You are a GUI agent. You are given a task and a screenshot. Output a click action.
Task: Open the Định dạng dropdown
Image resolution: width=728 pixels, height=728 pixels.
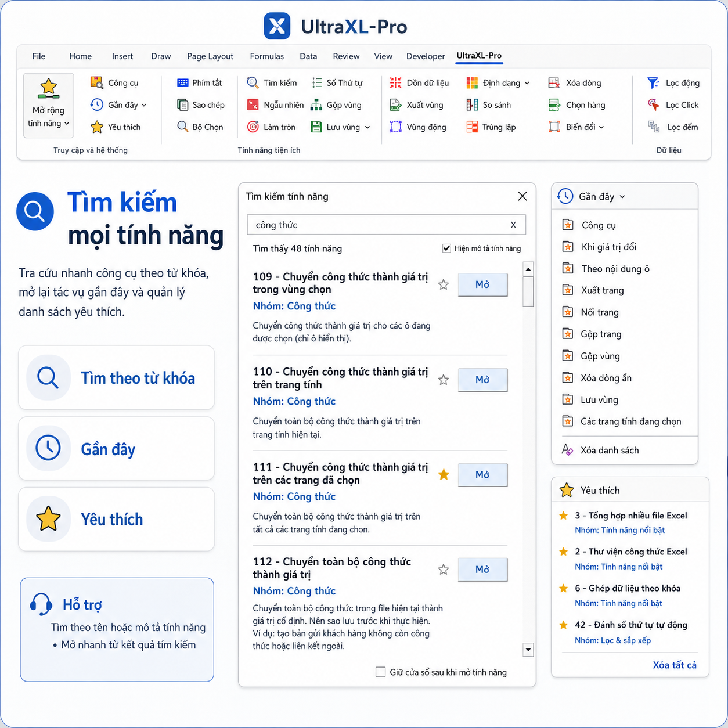coord(498,82)
